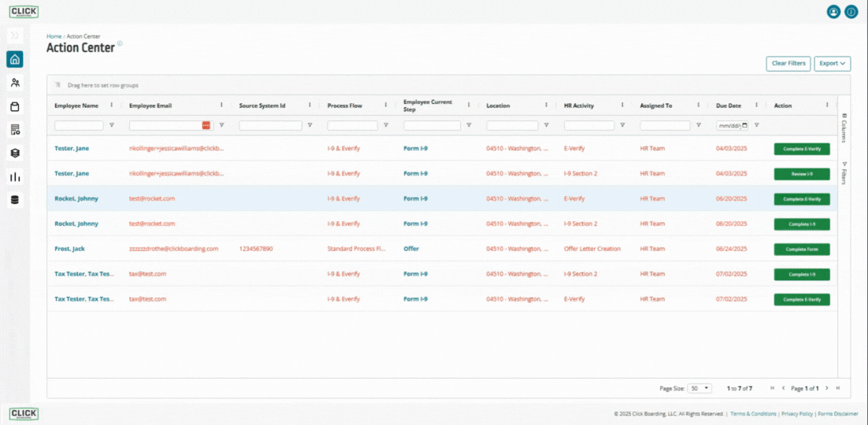Click Complete I-9 for Rocket, Johnny
This screenshot has height=425, width=868.
click(802, 224)
